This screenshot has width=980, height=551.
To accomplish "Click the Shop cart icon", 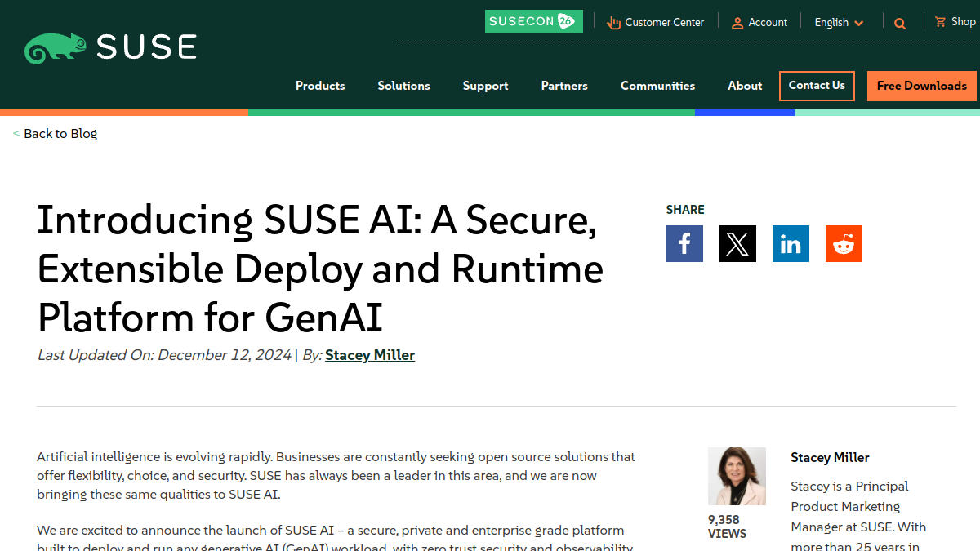I will pos(941,22).
